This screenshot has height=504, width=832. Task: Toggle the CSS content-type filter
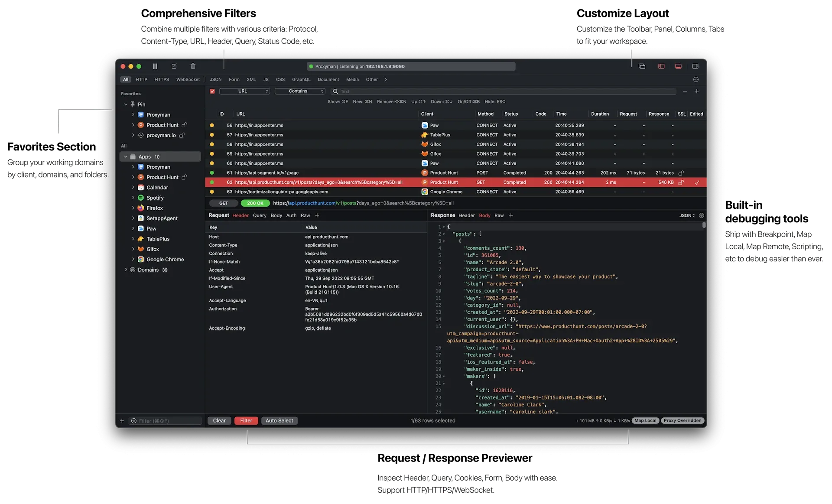coord(280,80)
